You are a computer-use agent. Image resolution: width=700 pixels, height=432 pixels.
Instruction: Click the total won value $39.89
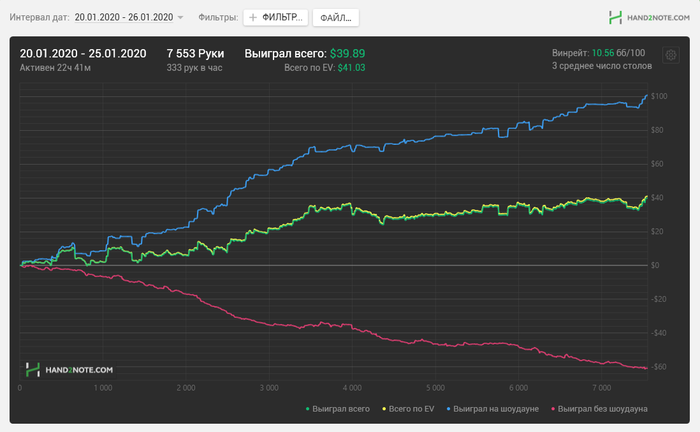[347, 54]
